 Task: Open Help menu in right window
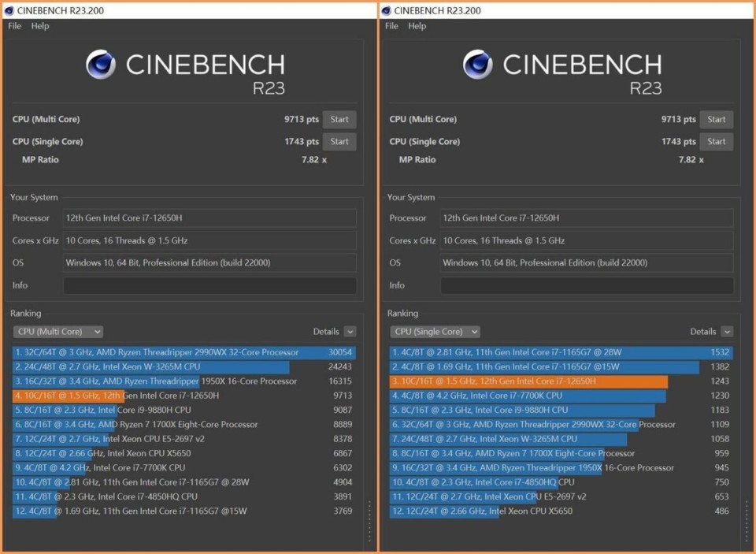(x=417, y=26)
